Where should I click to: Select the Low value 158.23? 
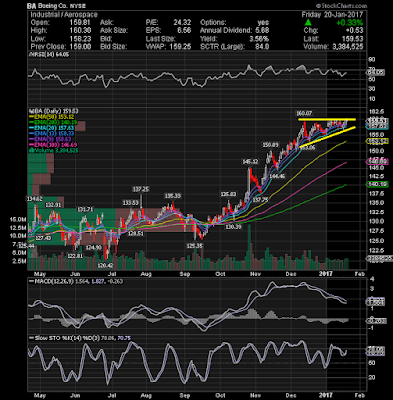tap(81, 39)
